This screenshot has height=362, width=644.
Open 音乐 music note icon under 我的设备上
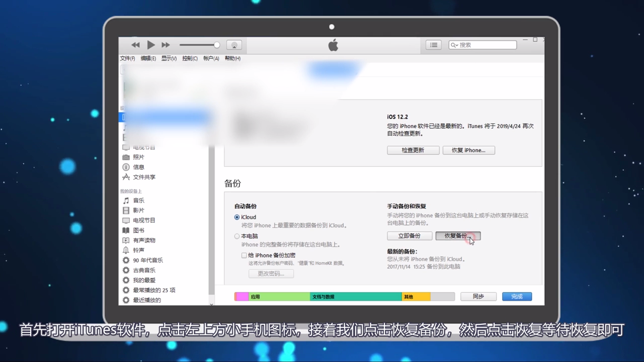126,201
